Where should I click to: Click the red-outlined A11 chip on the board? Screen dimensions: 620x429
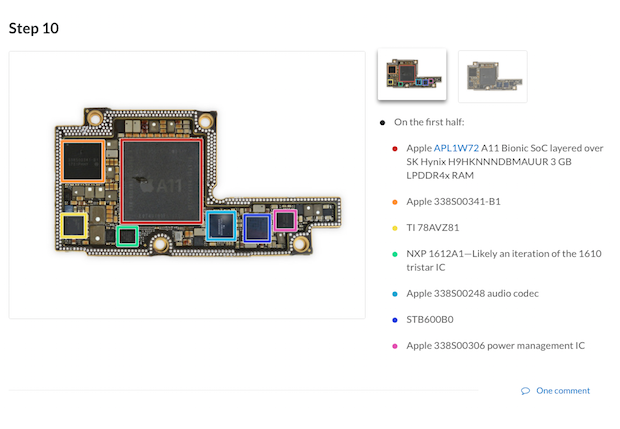click(162, 181)
